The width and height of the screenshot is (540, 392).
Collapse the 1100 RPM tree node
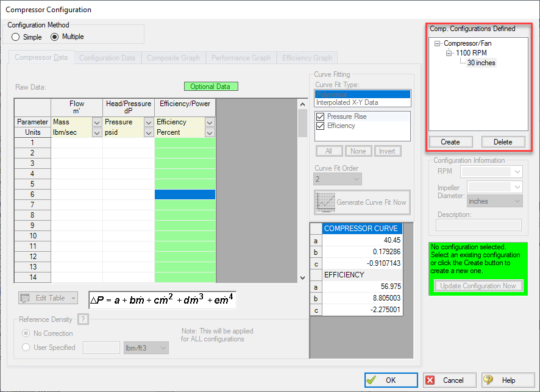449,53
